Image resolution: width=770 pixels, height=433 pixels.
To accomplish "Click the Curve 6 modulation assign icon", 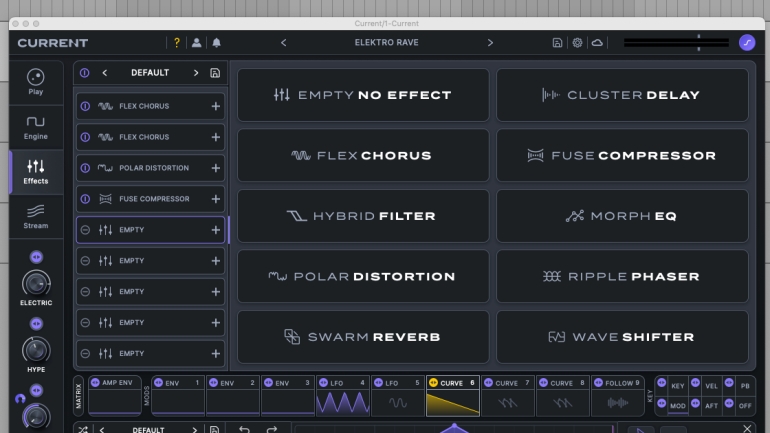I will pos(433,382).
